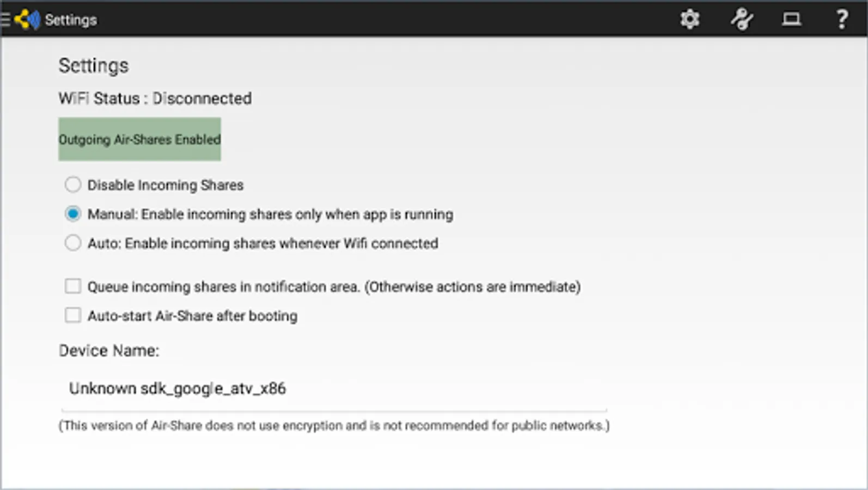Check Auto-start Air-Share after booting
The image size is (868, 490).
coord(73,315)
